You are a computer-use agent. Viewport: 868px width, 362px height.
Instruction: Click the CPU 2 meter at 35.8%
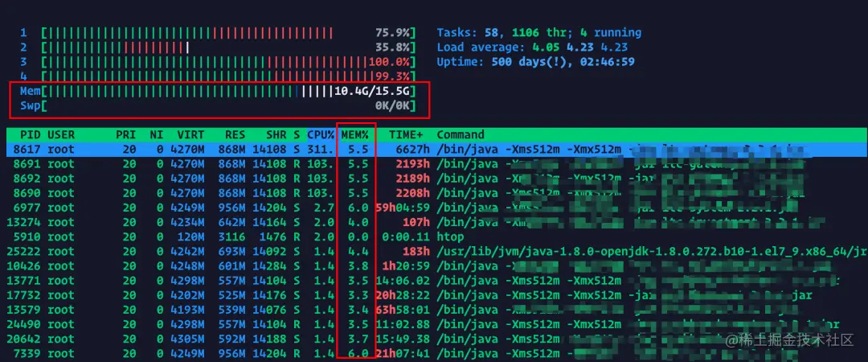tap(218, 47)
